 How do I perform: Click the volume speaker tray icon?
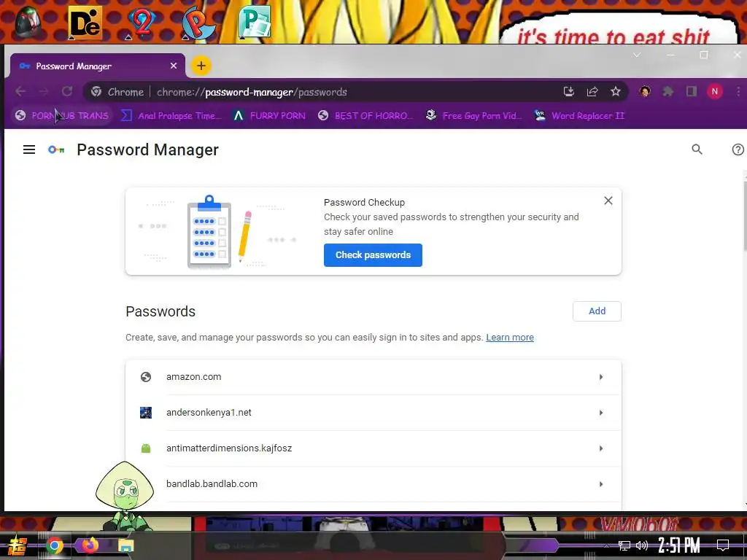(x=642, y=545)
